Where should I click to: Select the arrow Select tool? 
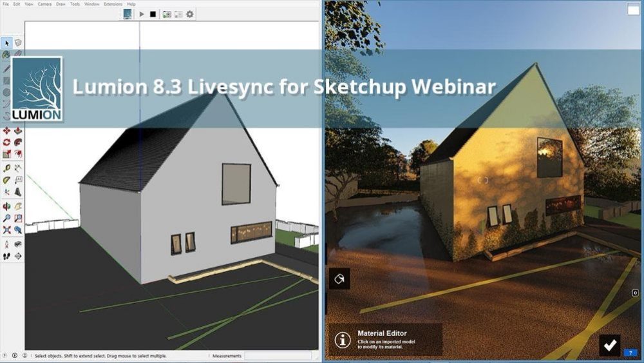pyautogui.click(x=6, y=43)
